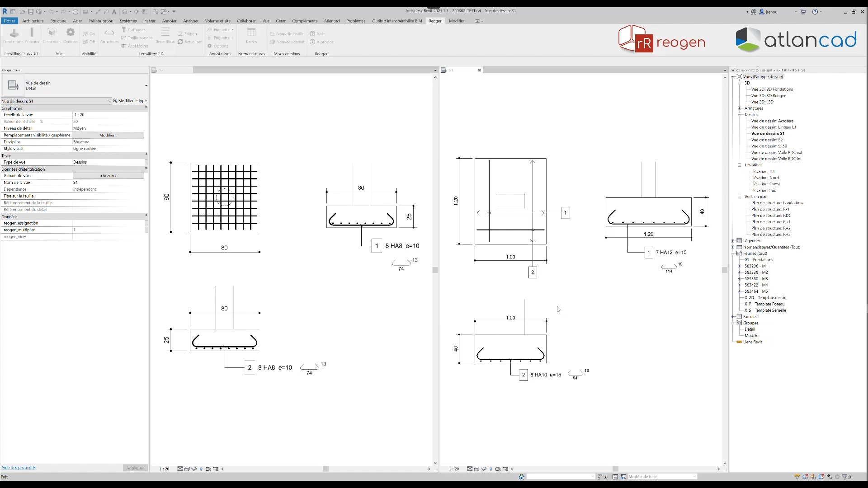
Task: Click the Actualiser refresh icon
Action: pos(180,42)
